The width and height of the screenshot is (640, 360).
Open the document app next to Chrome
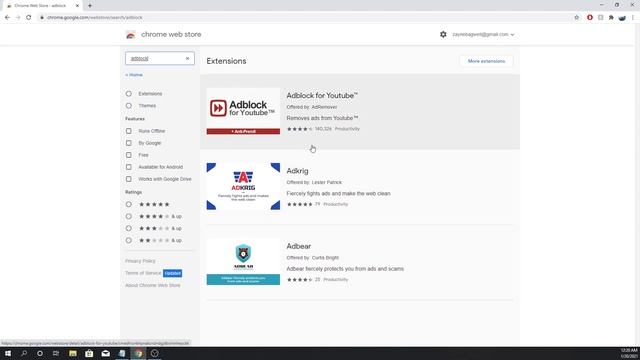pos(122,353)
